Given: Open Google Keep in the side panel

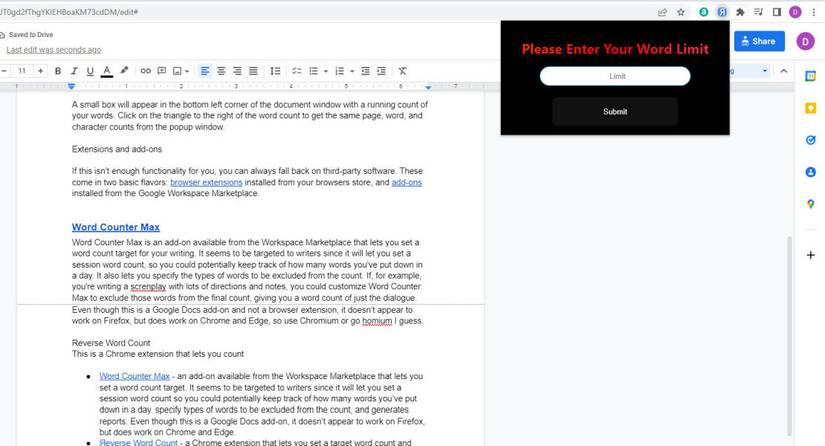Looking at the screenshot, I should [x=810, y=108].
